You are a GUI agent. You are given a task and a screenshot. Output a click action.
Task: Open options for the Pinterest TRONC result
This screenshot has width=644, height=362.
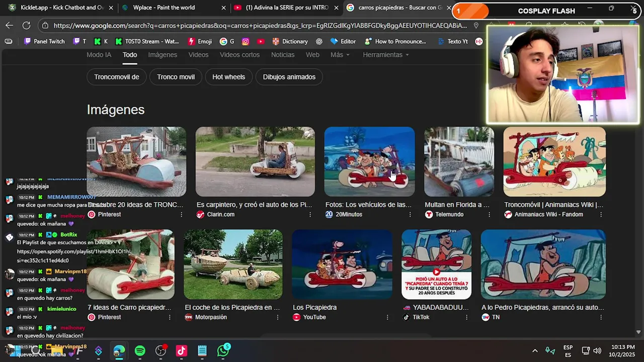(181, 214)
